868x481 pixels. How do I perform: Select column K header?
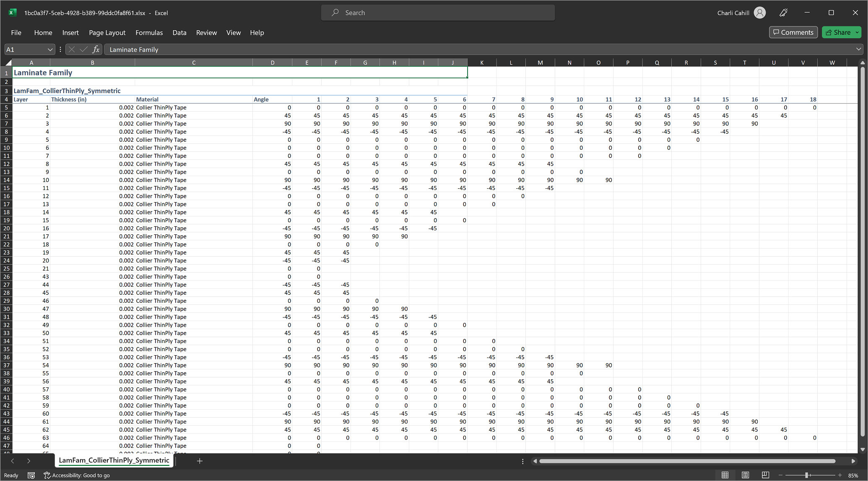coord(482,62)
